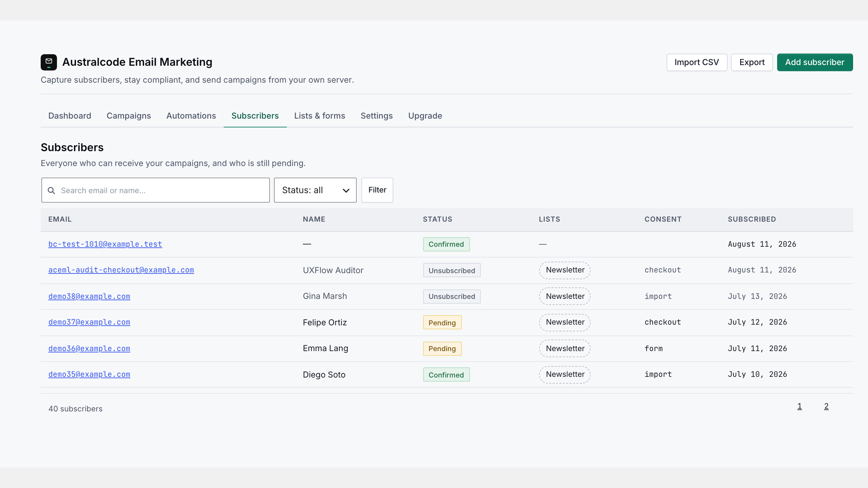Viewport: 868px width, 488px height.
Task: Click the July 13, 2026 subscribed date
Action: 757,296
